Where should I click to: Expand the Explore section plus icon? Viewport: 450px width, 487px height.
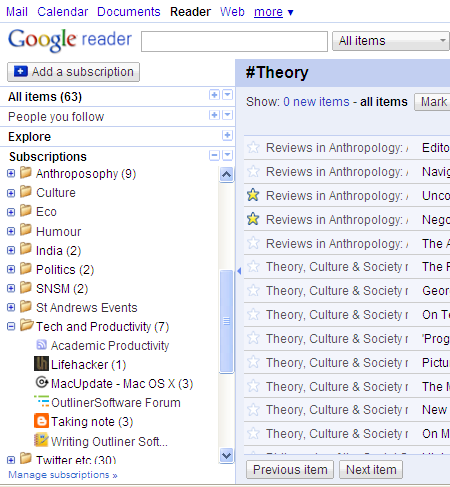click(x=227, y=135)
